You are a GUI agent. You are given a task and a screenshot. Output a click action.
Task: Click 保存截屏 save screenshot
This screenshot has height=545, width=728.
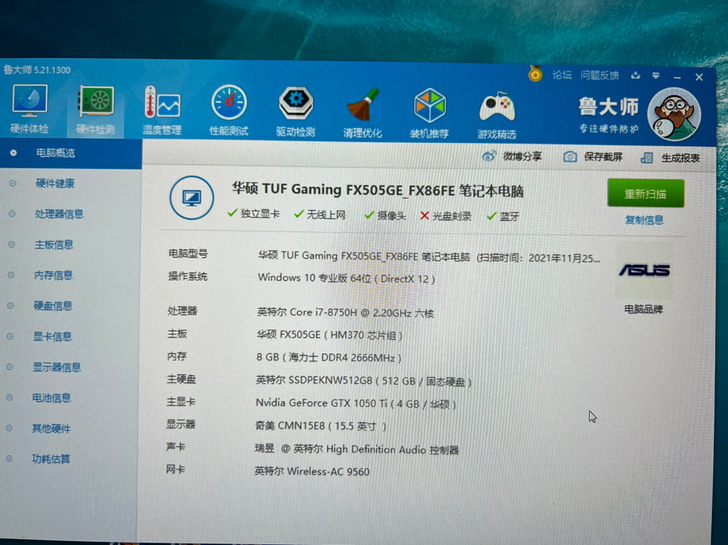pos(603,157)
